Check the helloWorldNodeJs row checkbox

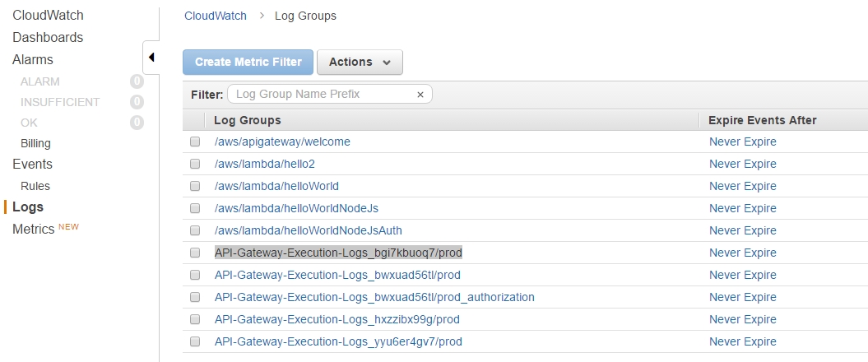pyautogui.click(x=195, y=208)
